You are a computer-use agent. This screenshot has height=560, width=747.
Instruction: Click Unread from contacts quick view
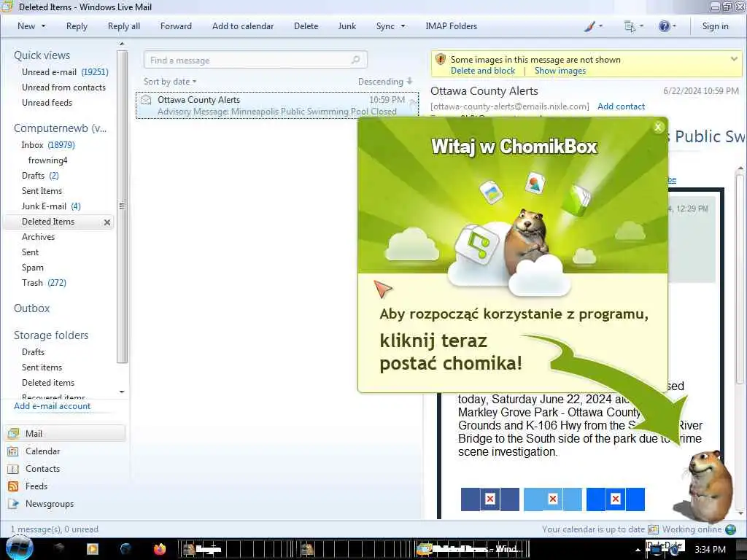tap(63, 87)
